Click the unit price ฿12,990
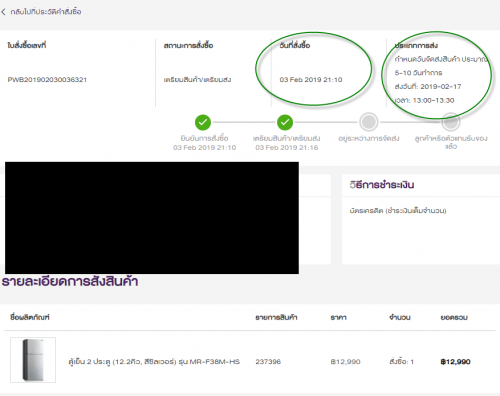 tap(345, 362)
